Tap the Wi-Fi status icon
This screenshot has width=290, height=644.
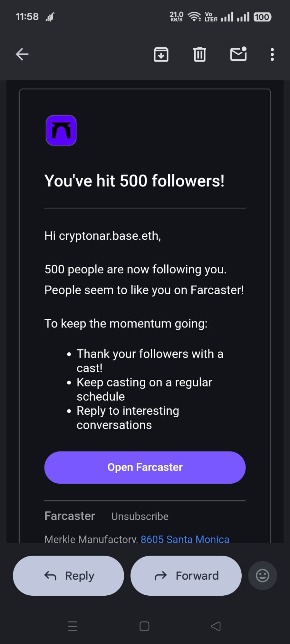(x=194, y=17)
